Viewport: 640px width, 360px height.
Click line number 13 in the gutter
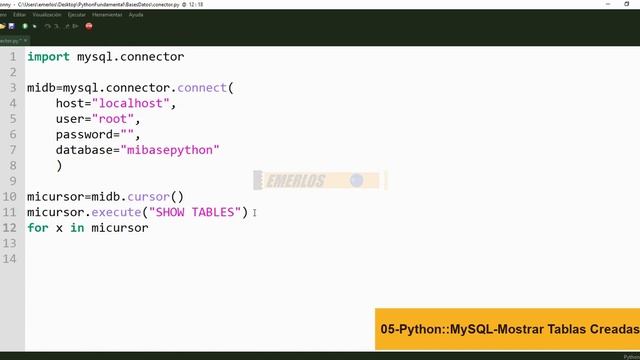tap(10, 243)
